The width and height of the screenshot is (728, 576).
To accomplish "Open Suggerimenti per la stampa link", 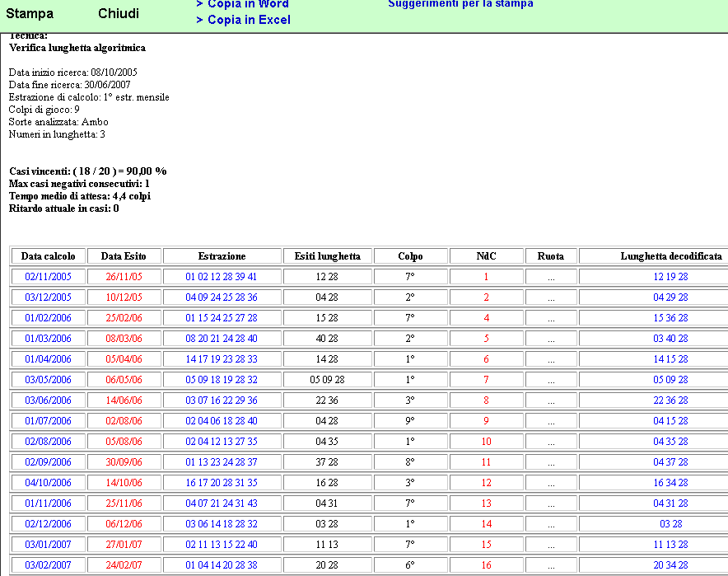I will [x=460, y=4].
